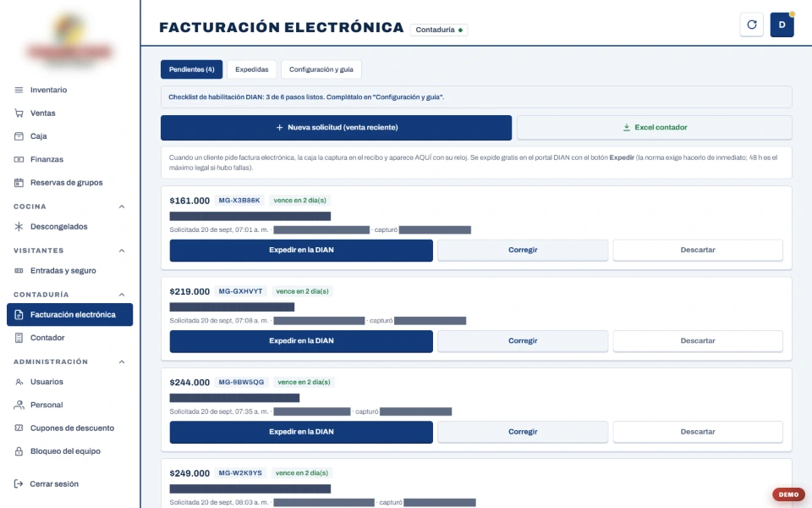Select Facturación electrónica in the sidebar
The image size is (812, 508).
[x=70, y=315]
